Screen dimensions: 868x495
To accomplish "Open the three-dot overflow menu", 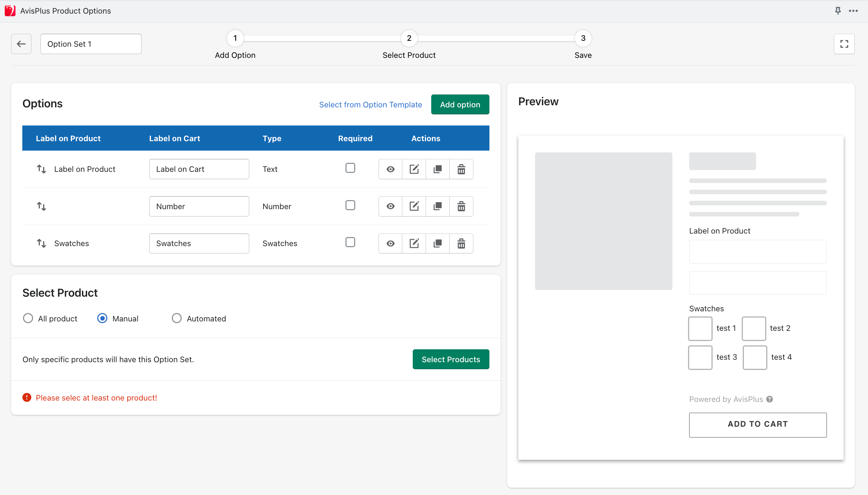I will point(853,10).
